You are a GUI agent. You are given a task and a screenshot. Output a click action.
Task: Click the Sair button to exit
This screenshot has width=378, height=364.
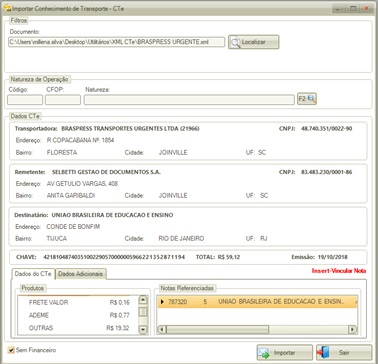pos(344,352)
